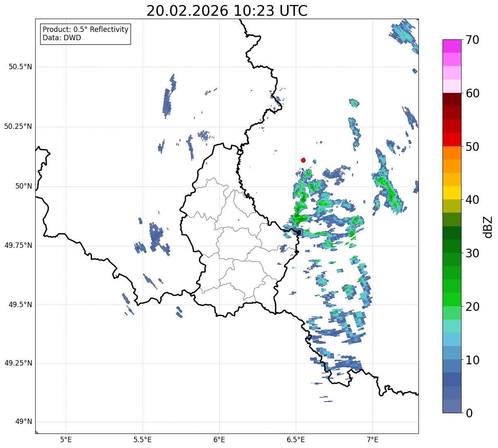Click the dark maroon swatch below 60

point(452,99)
